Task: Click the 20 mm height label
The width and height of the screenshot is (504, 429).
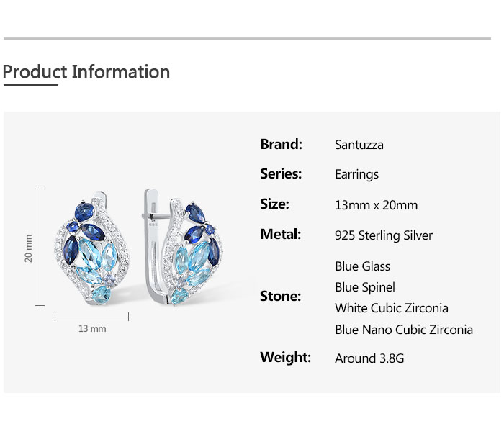Action: coord(30,248)
